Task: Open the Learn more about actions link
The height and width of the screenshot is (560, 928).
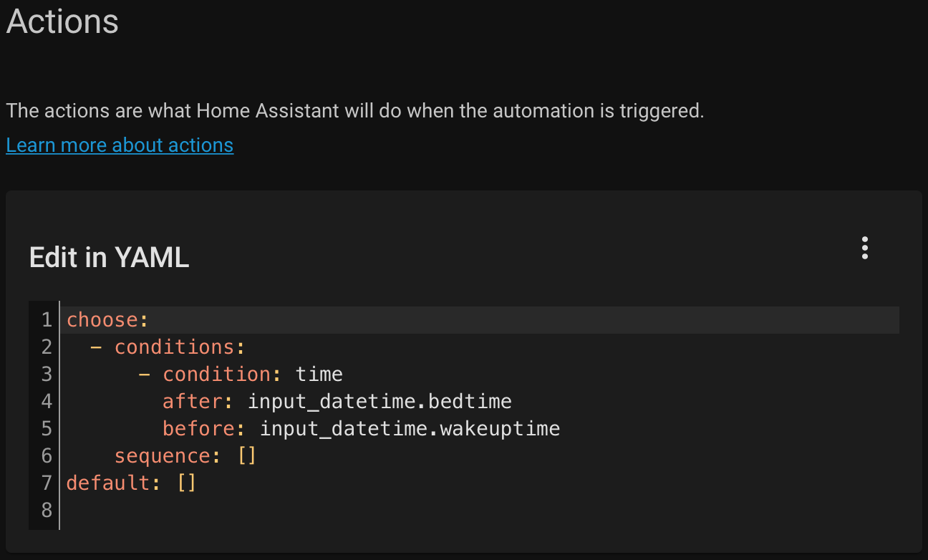Action: point(119,145)
